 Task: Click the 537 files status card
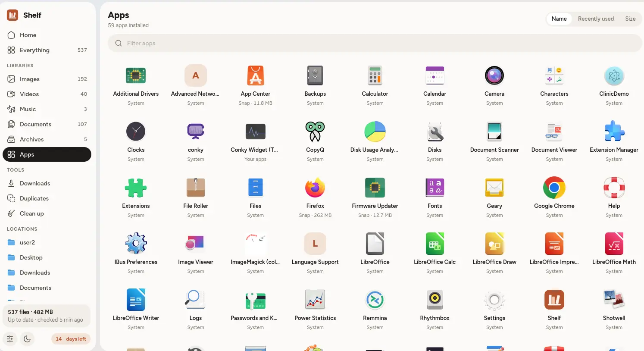point(47,316)
